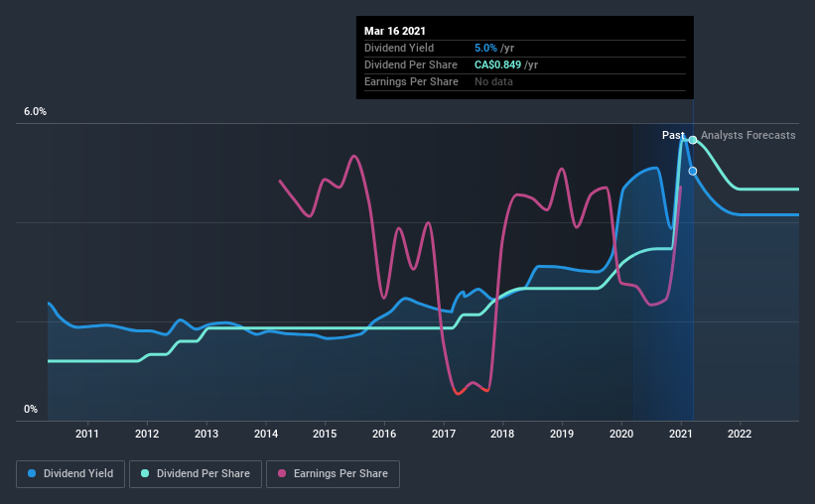Click the 5.0% dividend yield tooltip value

485,48
